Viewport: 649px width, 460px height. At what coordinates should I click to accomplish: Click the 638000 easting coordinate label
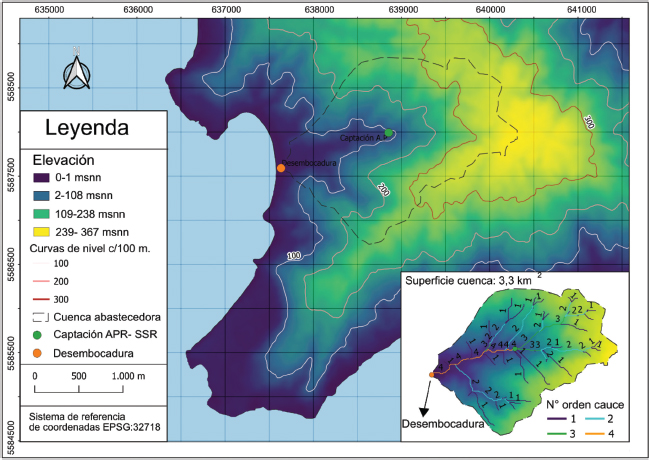[319, 10]
